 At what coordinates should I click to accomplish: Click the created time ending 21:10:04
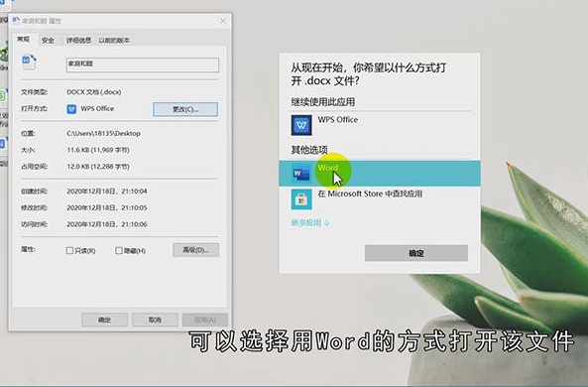[x=107, y=192]
